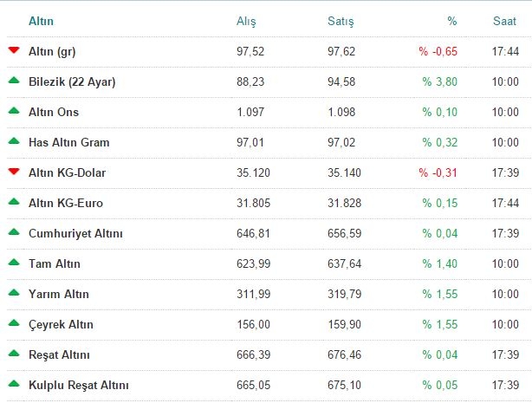This screenshot has height=403, width=532.
Task: Click green up arrow beside Çeyrek Altın
Action: (14, 323)
